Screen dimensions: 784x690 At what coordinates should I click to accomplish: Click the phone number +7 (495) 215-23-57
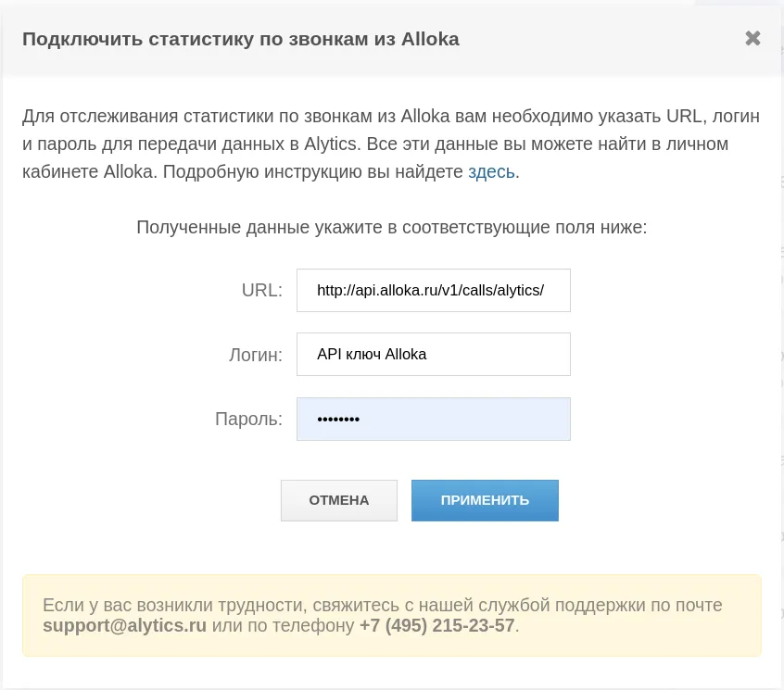click(437, 625)
